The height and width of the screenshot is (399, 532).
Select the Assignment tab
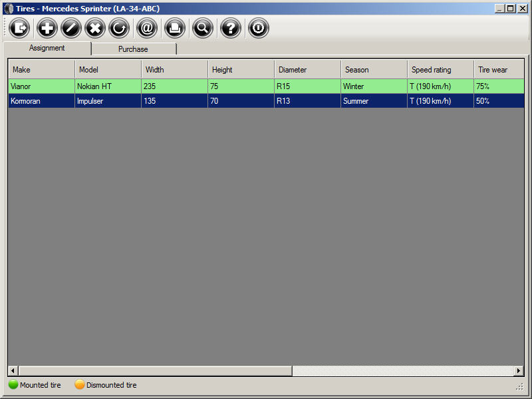47,49
